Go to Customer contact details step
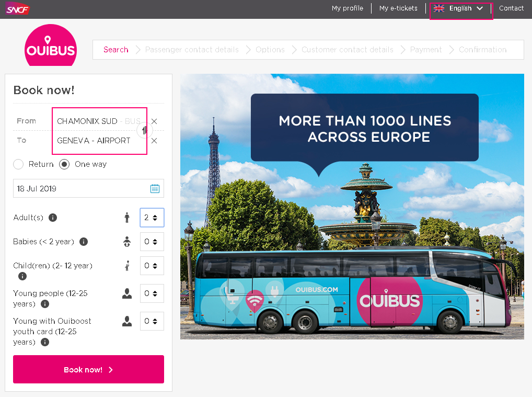Viewport: 532px width, 397px height. point(348,50)
